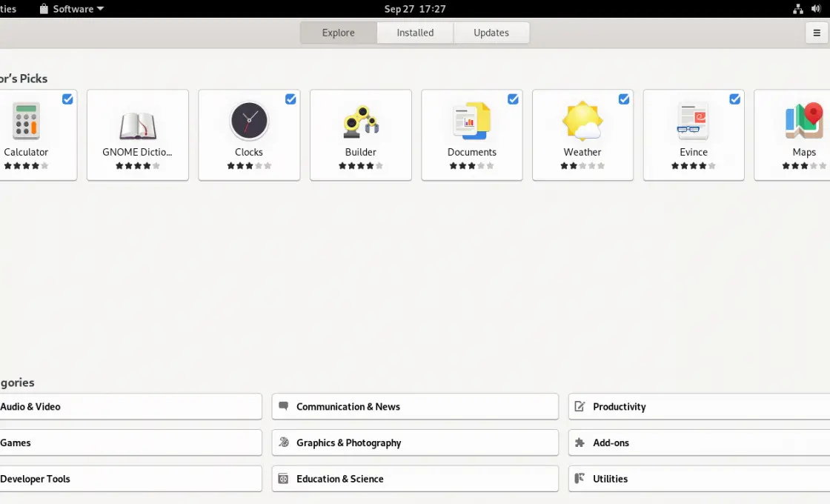Image resolution: width=830 pixels, height=504 pixels.
Task: Expand the Software app menu arrow
Action: click(x=101, y=8)
